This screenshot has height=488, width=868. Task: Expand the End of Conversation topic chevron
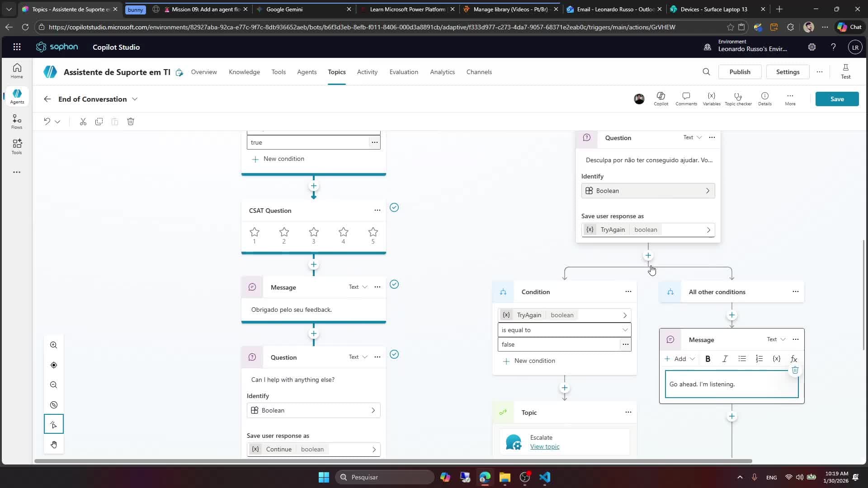[x=135, y=99]
